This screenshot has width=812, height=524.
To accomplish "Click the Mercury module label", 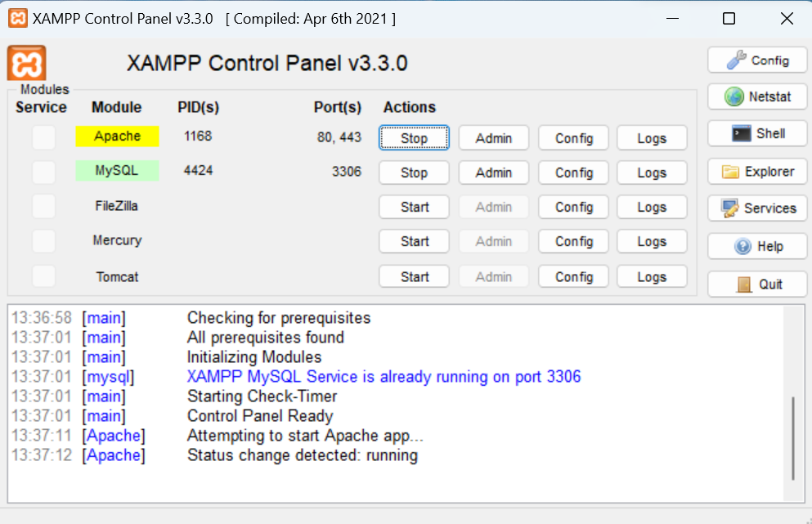I will click(x=117, y=240).
